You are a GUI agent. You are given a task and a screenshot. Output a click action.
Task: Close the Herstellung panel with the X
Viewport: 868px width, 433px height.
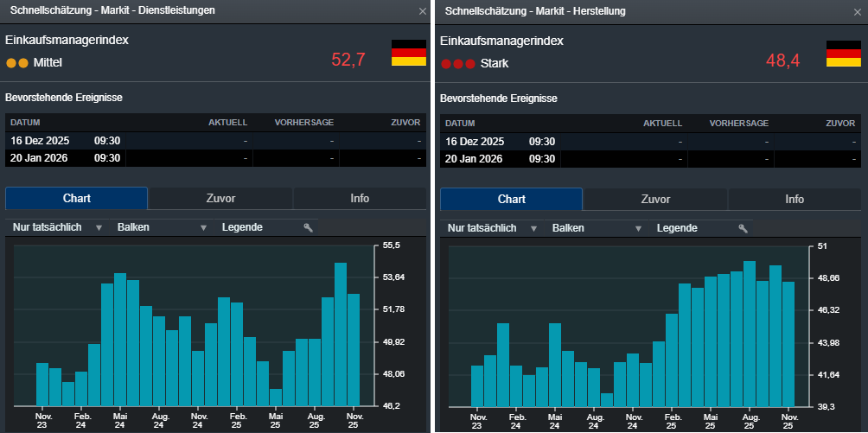(857, 11)
